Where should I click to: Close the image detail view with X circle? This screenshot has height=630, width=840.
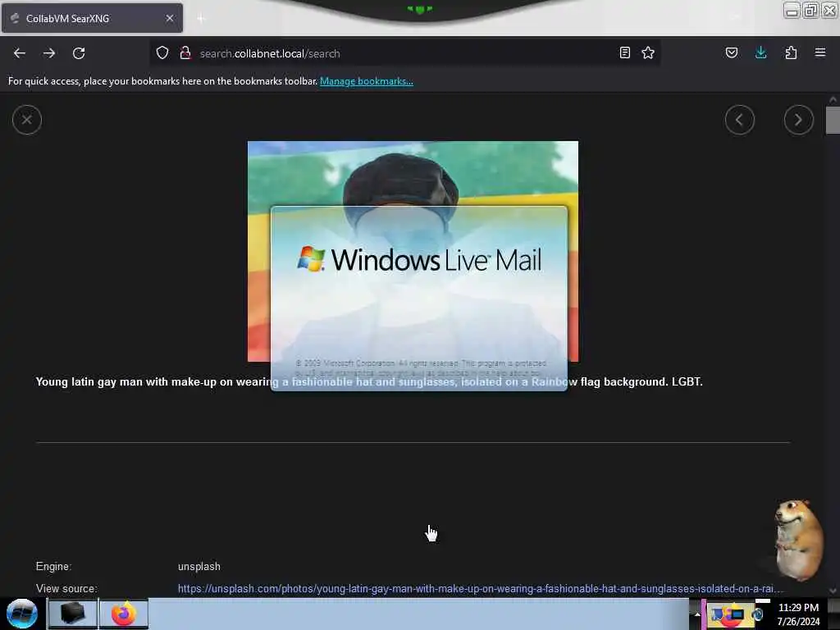(27, 120)
